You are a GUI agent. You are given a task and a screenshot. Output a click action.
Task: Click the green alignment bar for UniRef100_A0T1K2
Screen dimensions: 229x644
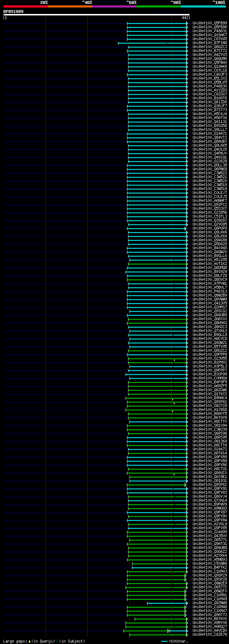158,264
